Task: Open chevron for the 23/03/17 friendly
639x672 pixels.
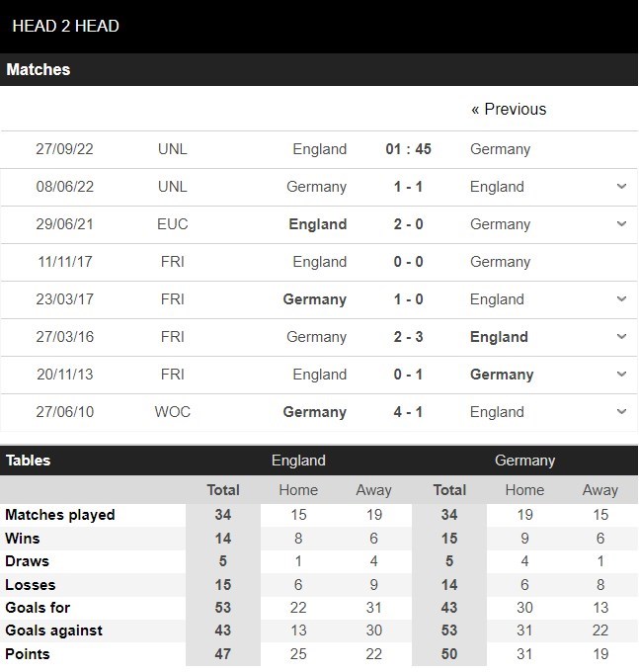Action: click(x=621, y=299)
